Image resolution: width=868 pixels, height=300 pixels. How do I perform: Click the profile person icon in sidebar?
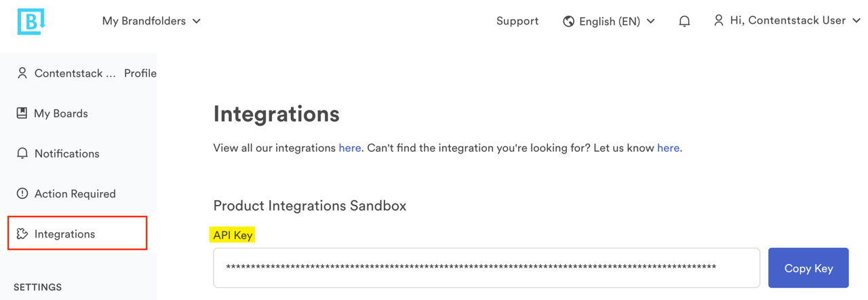coord(22,73)
